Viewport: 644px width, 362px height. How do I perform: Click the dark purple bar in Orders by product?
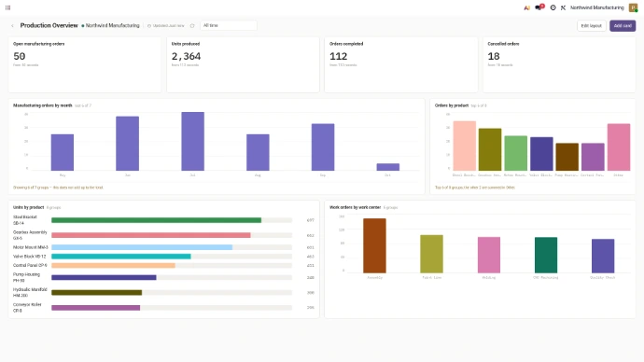coord(541,154)
